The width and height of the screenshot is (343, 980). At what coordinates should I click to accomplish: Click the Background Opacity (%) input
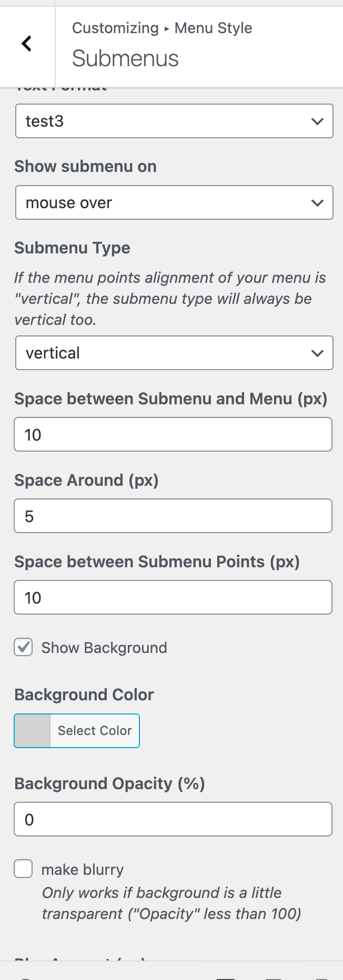click(x=173, y=820)
